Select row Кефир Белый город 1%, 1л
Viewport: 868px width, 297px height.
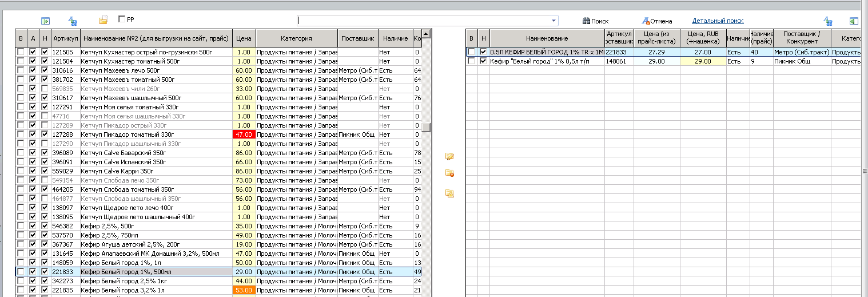tap(218, 263)
